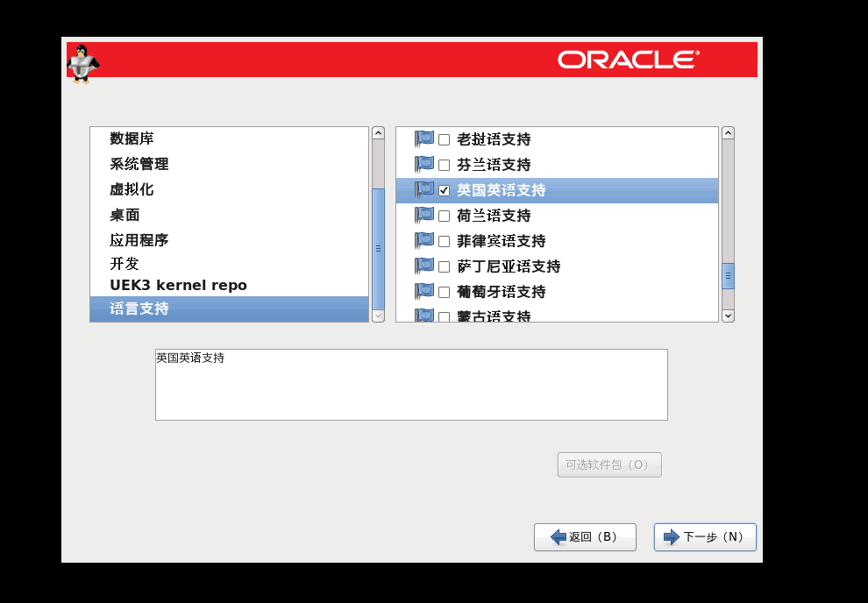Enable the 芬兰语支持 checkbox
This screenshot has width=868, height=603.
pos(445,165)
